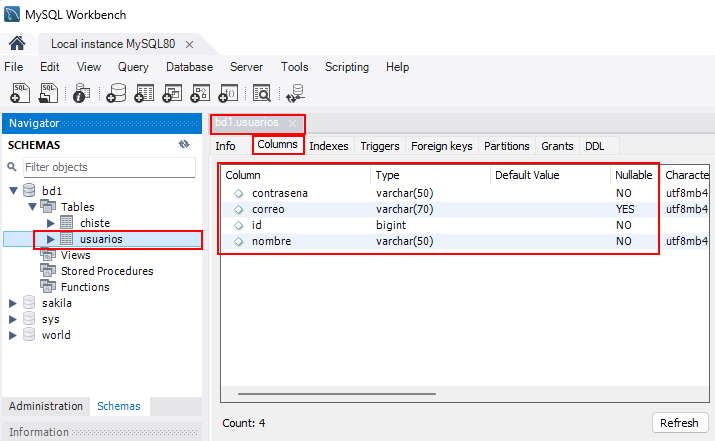The height and width of the screenshot is (441, 715).
Task: Expand the world schema
Action: click(x=13, y=335)
